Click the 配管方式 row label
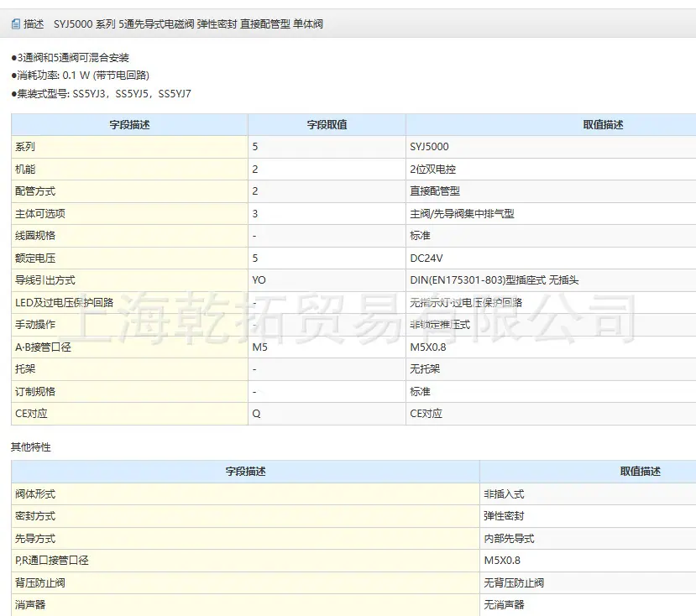The width and height of the screenshot is (696, 616). [x=35, y=191]
